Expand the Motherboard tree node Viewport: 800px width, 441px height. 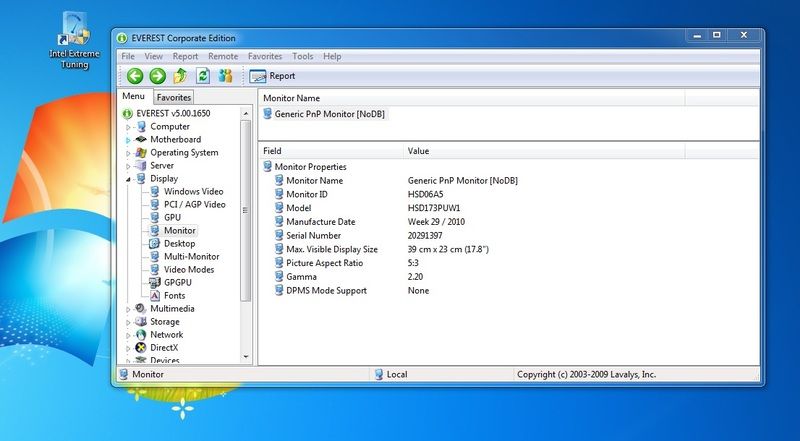128,140
